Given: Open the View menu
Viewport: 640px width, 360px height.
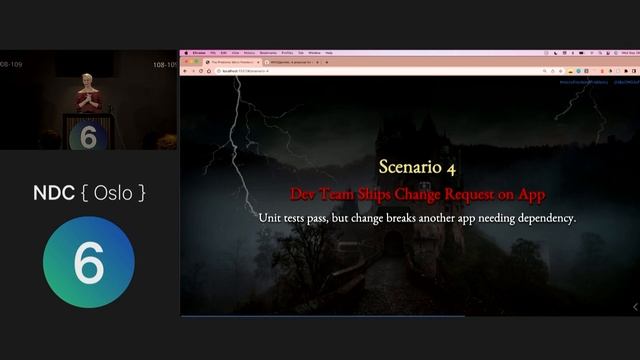Looking at the screenshot, I should pos(236,53).
